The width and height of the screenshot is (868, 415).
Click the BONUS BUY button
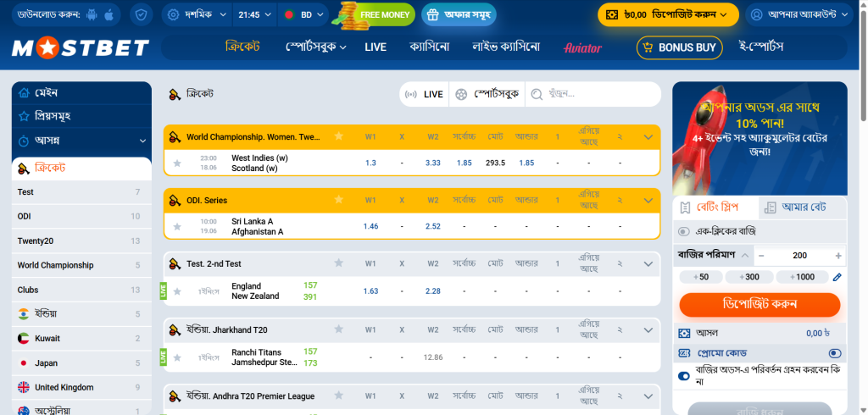coord(680,47)
